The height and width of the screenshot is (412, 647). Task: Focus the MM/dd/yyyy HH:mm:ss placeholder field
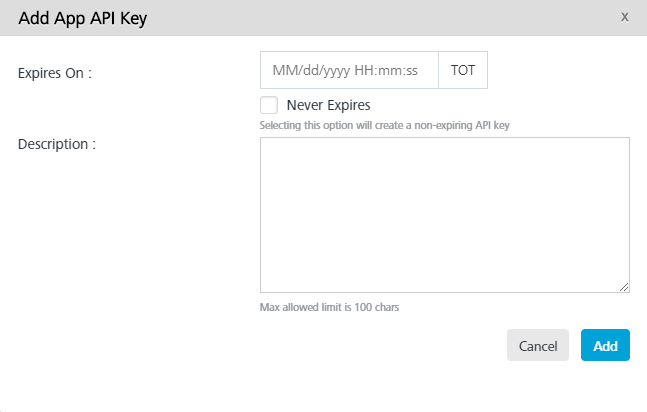click(x=349, y=70)
